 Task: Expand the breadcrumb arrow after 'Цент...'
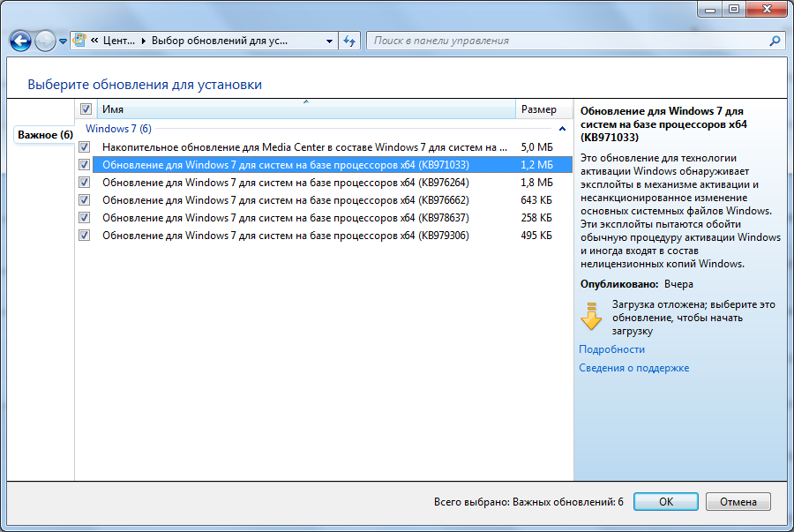point(143,41)
